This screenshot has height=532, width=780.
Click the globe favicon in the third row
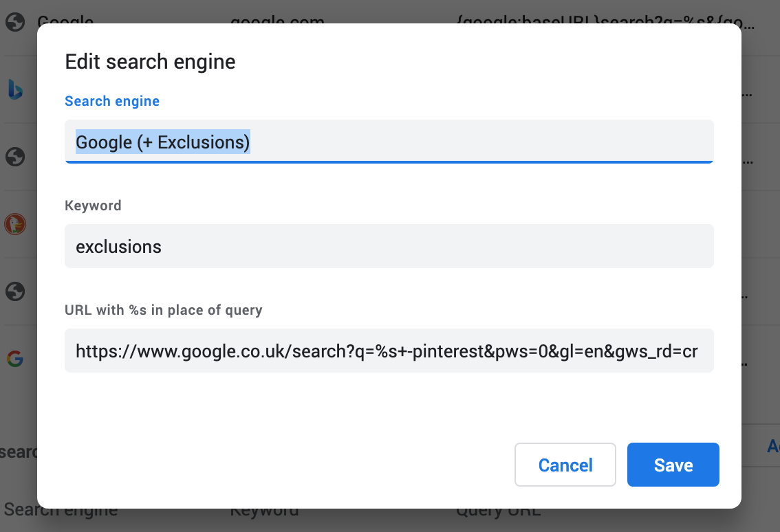tap(16, 157)
